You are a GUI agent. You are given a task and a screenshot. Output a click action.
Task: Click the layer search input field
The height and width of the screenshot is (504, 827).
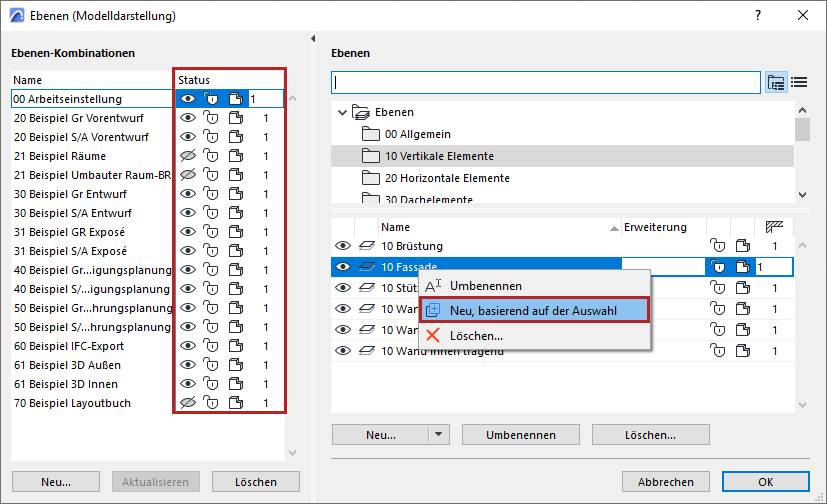(546, 82)
